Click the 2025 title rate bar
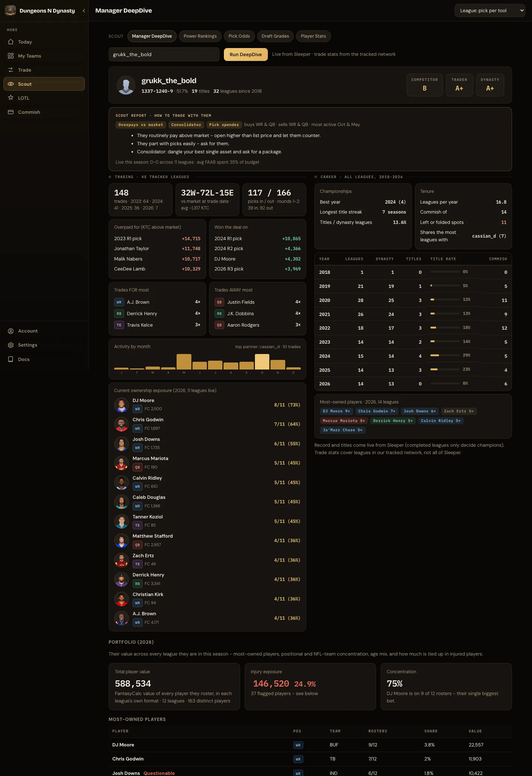532x776 pixels. (445, 370)
